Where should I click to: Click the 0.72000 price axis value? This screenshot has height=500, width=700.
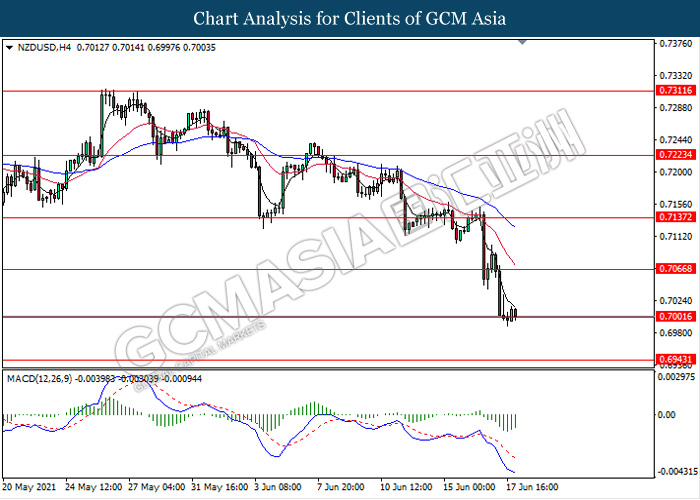(x=676, y=172)
